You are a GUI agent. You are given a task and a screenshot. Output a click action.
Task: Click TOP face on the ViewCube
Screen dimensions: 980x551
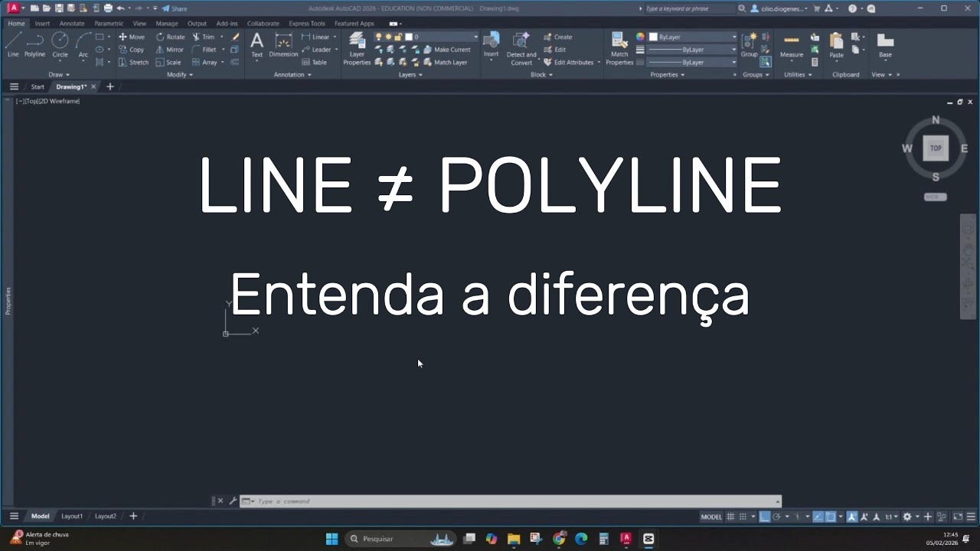[936, 148]
